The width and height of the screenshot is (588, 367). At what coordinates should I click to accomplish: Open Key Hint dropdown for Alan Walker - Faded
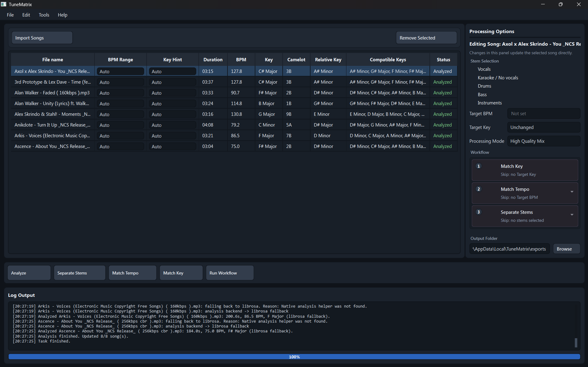[173, 93]
